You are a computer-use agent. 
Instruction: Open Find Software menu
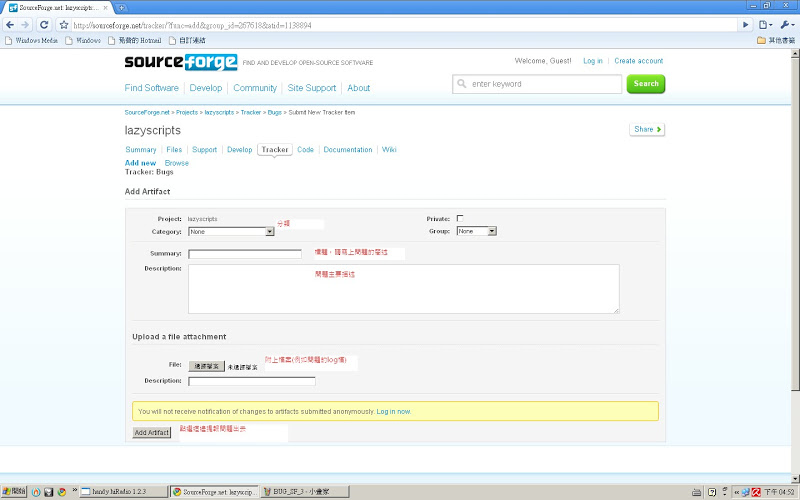[152, 88]
